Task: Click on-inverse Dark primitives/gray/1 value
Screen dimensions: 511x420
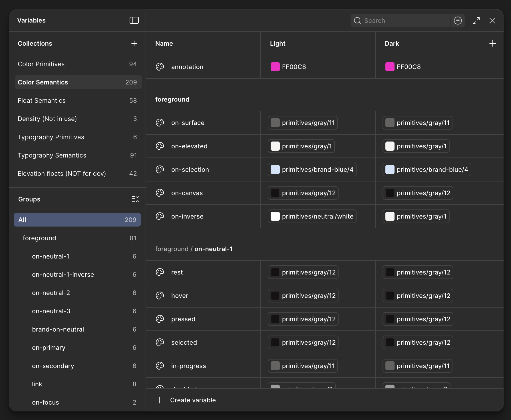Action: 416,216
